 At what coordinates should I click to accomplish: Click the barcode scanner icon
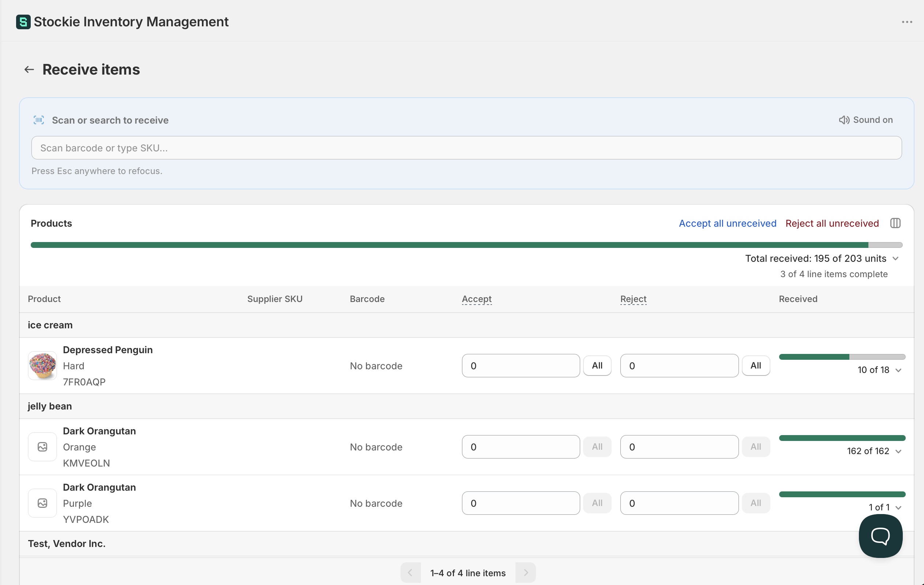tap(39, 120)
